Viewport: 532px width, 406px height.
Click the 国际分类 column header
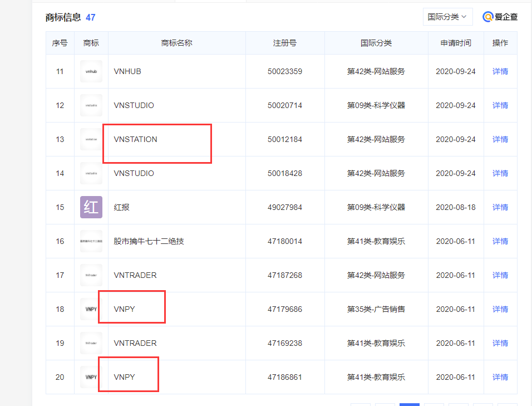tap(376, 43)
